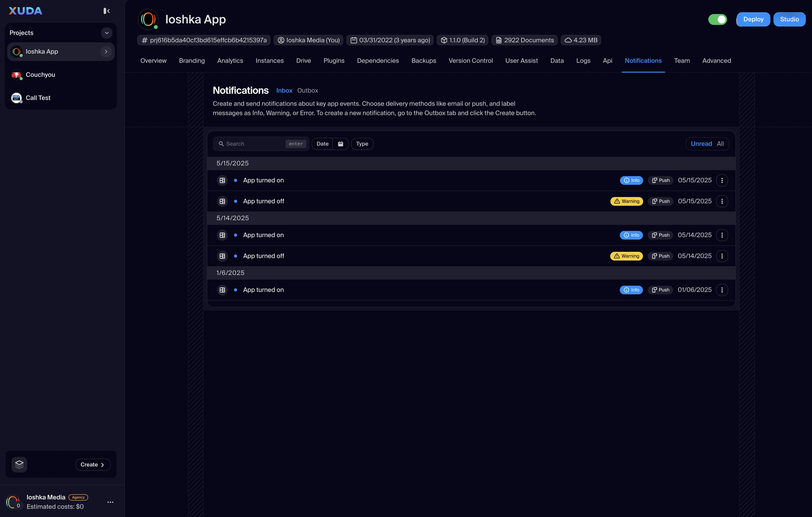Switch filter to All notifications
812x517 pixels.
pos(720,144)
